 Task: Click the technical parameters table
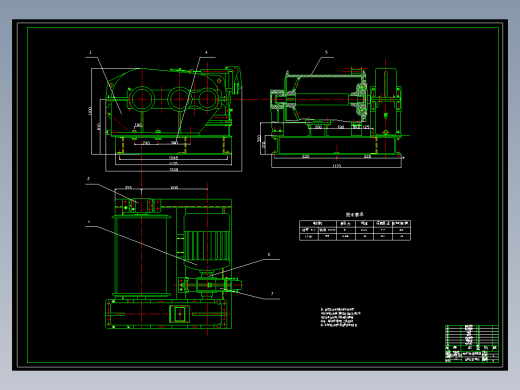click(355, 230)
